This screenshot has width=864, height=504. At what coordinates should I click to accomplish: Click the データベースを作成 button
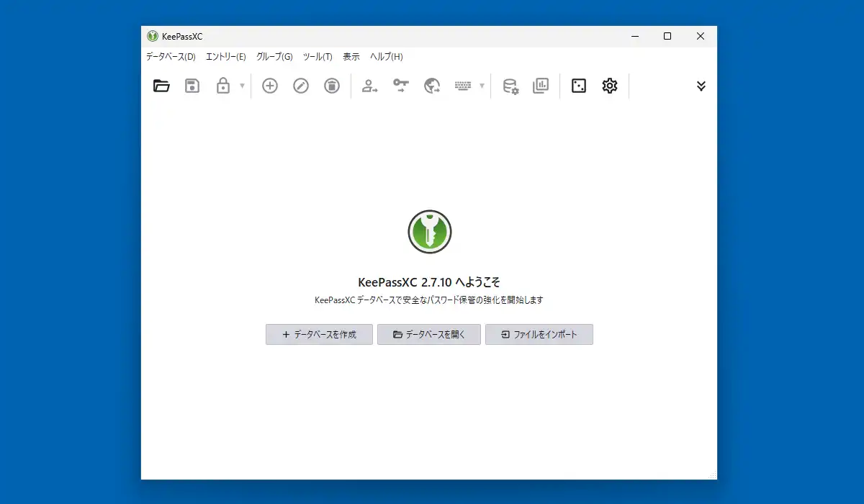[x=319, y=335]
